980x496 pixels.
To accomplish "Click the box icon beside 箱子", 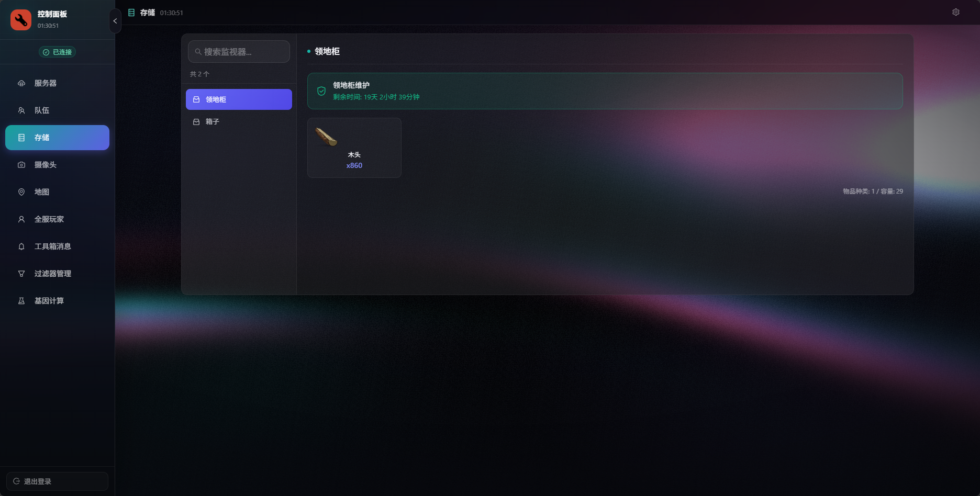I will click(x=196, y=121).
